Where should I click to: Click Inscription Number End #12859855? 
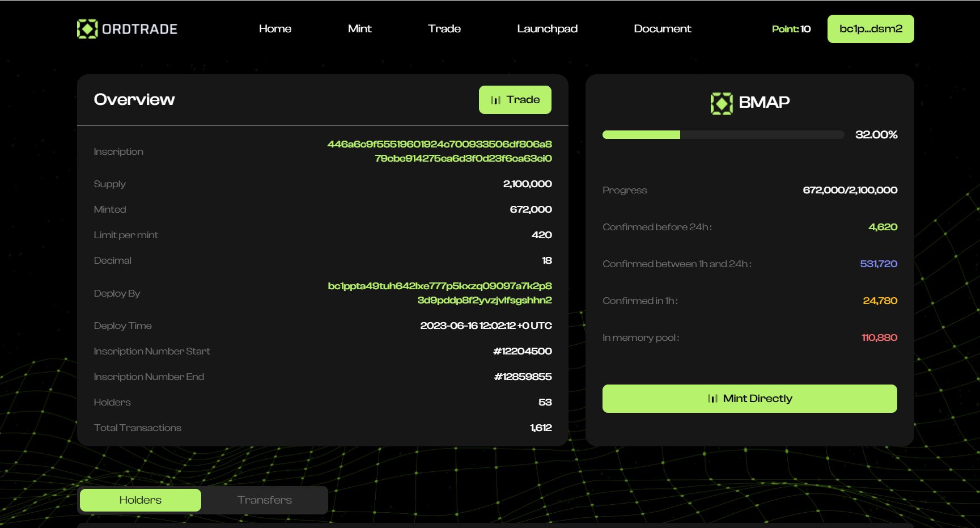(523, 377)
